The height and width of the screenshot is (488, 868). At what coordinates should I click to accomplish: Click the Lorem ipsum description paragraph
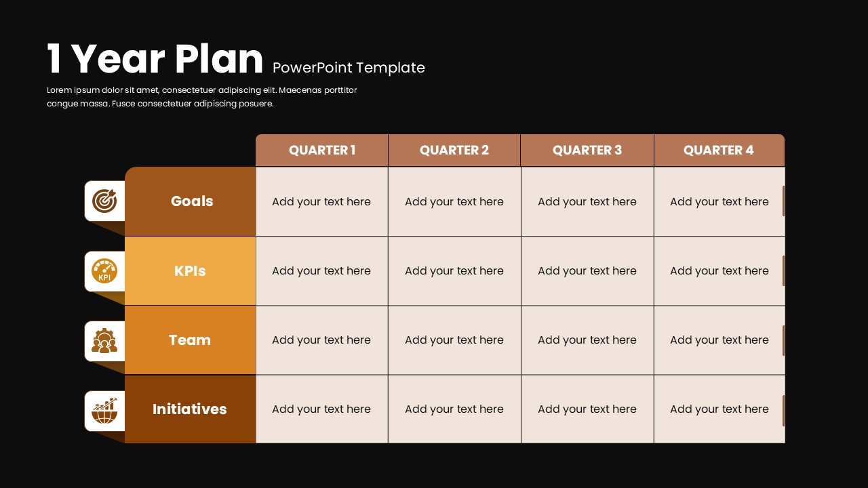[x=202, y=97]
